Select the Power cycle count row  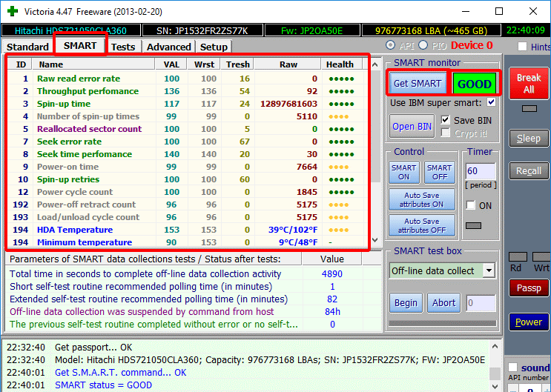[187, 192]
